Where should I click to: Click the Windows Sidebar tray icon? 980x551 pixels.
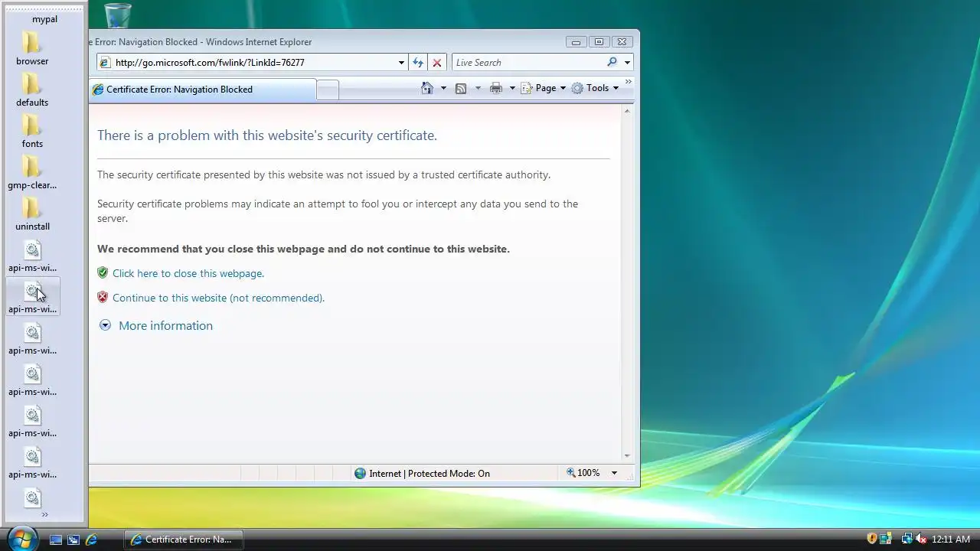click(886, 539)
